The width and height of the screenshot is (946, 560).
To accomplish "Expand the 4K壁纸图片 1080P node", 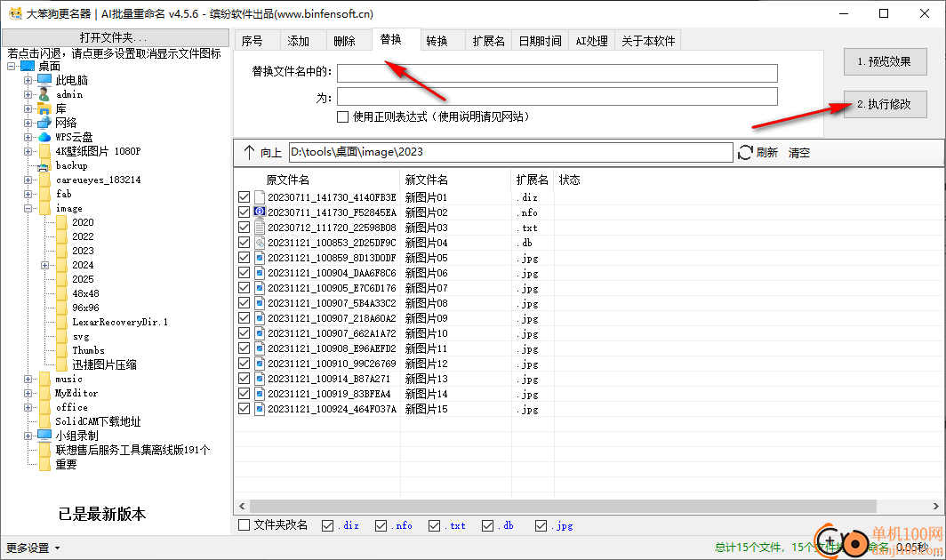I will pos(28,151).
